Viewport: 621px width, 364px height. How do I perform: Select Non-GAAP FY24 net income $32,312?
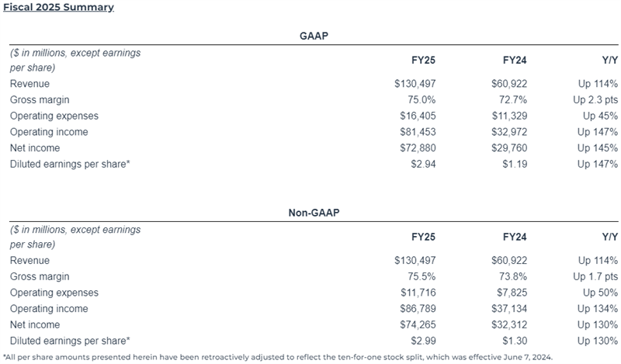pos(509,324)
